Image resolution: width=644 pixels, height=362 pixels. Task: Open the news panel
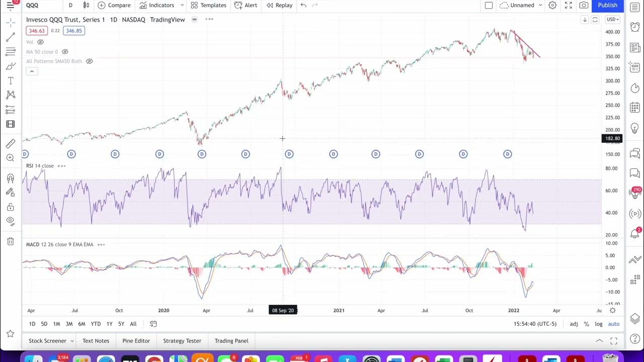(635, 48)
